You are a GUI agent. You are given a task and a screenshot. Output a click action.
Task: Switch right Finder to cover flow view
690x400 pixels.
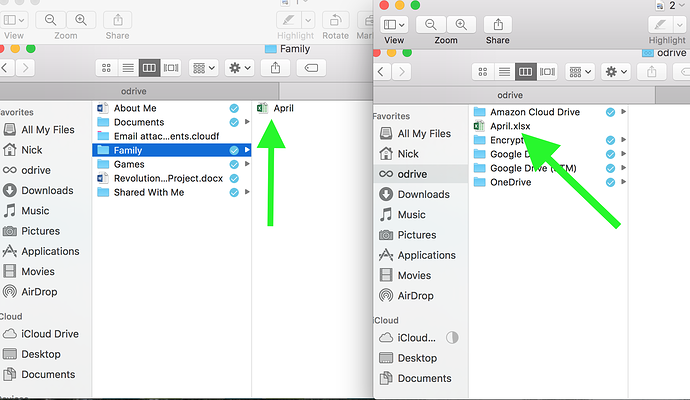pyautogui.click(x=547, y=72)
